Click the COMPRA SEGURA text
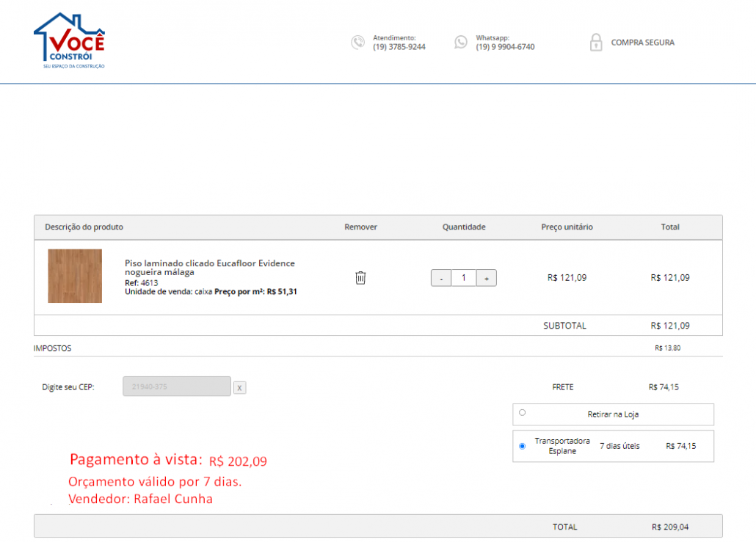The image size is (756, 542). pos(642,43)
